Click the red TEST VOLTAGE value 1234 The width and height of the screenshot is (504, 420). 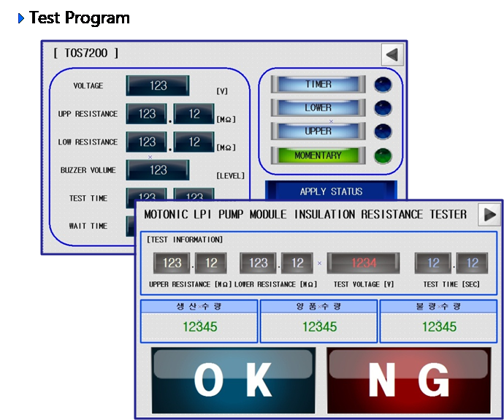point(364,263)
